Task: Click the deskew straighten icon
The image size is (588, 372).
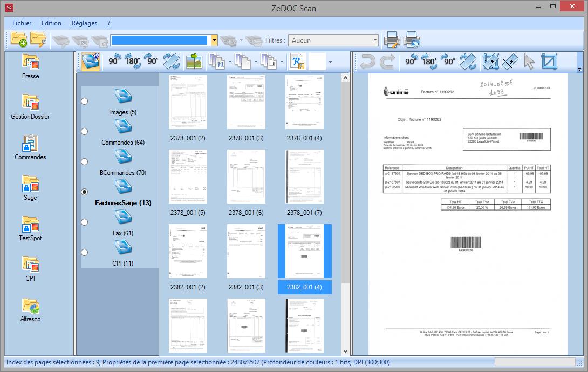Action: point(510,62)
